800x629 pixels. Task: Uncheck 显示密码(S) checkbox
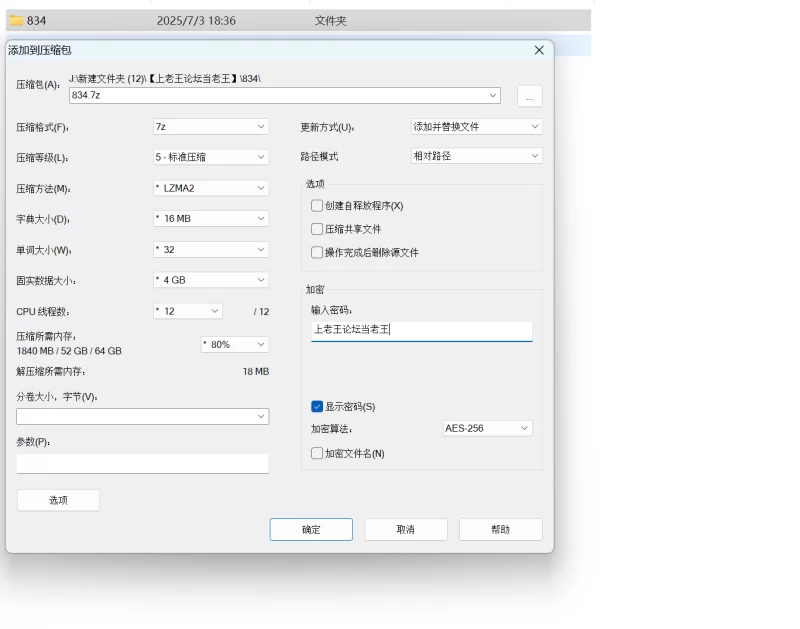tap(317, 407)
